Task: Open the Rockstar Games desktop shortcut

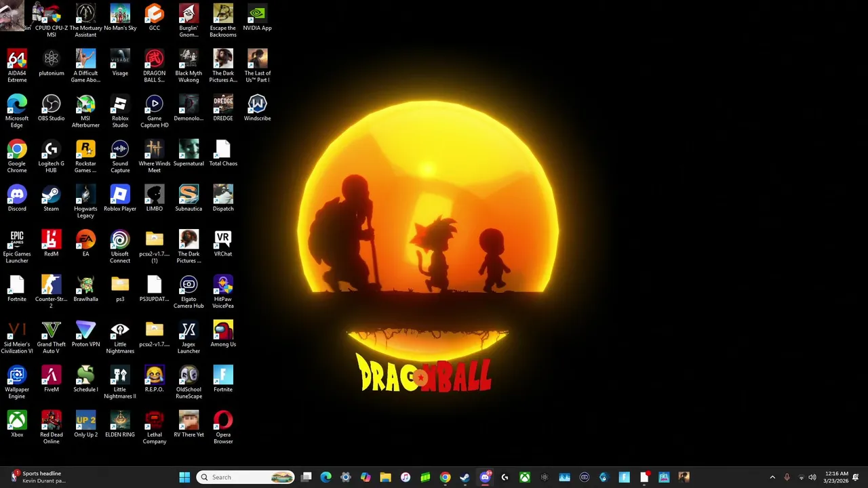Action: (x=85, y=157)
